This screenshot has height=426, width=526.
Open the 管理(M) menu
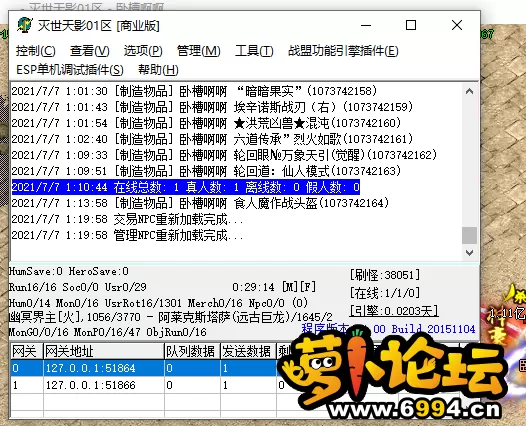pyautogui.click(x=198, y=51)
